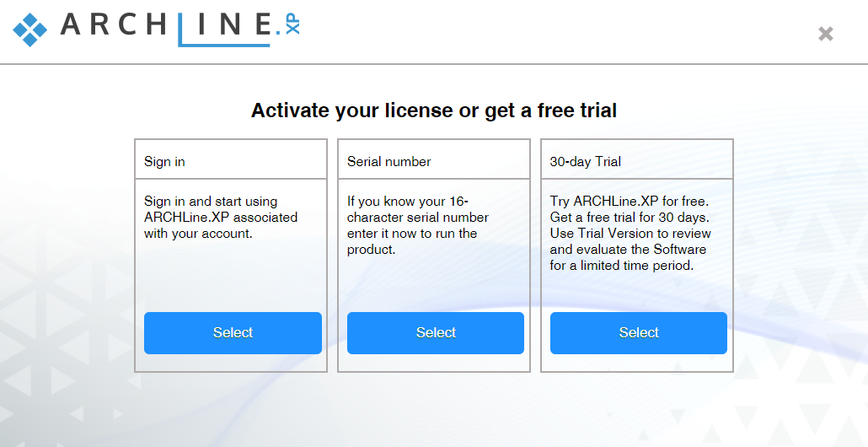Click the word "Activate" in the heading
The width and height of the screenshot is (868, 447).
tap(290, 110)
